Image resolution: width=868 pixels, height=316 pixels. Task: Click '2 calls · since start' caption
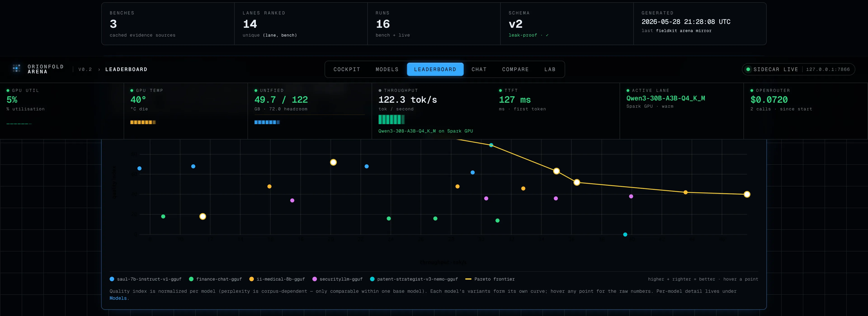click(781, 109)
